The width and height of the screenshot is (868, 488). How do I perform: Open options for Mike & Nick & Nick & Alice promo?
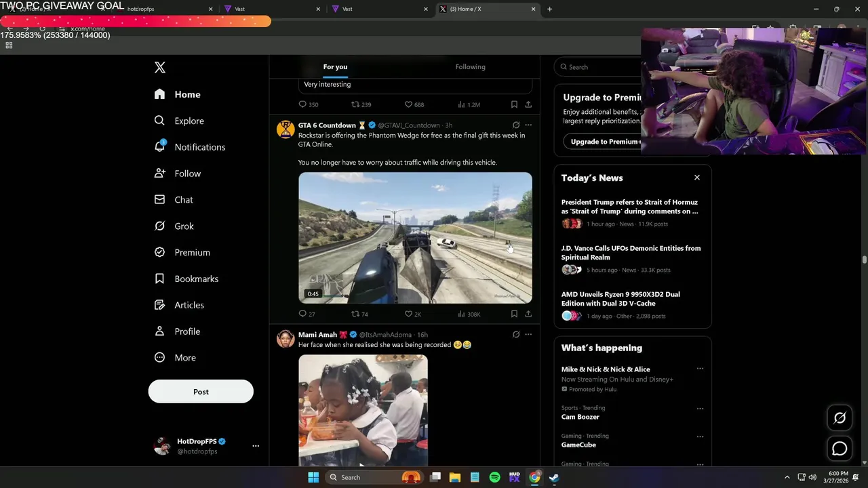(x=700, y=369)
